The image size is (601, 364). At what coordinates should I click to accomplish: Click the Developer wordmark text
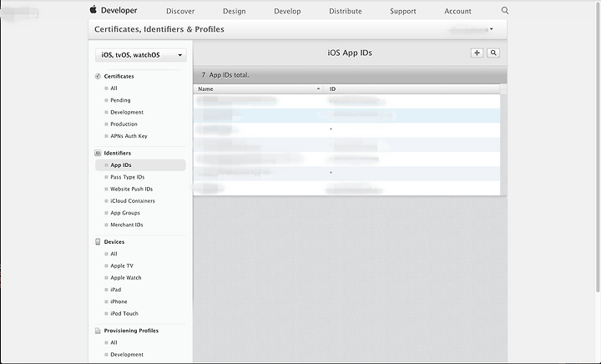pos(119,10)
